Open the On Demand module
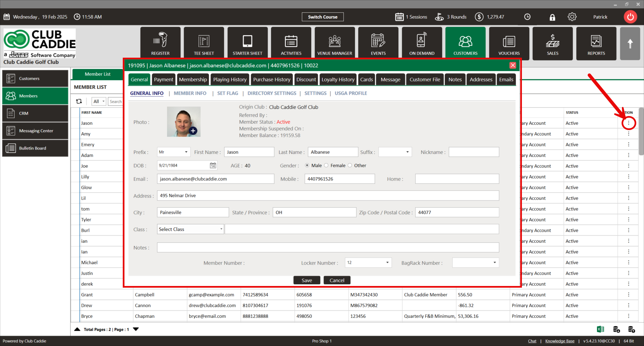The height and width of the screenshot is (346, 644). coord(422,44)
